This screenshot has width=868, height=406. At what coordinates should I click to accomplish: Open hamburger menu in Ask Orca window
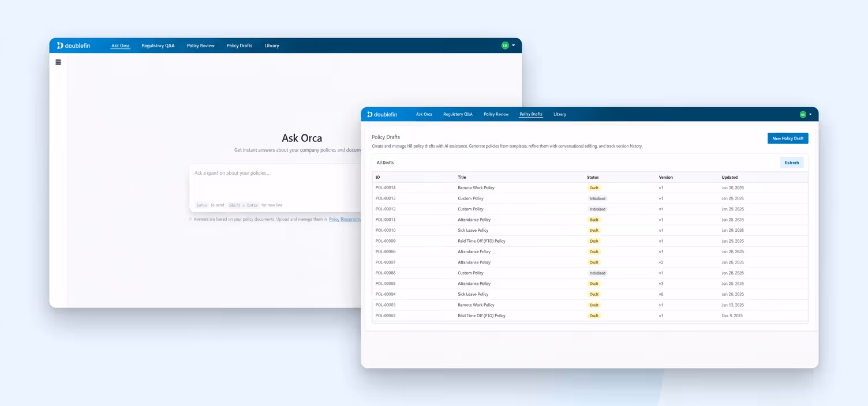pos(58,62)
